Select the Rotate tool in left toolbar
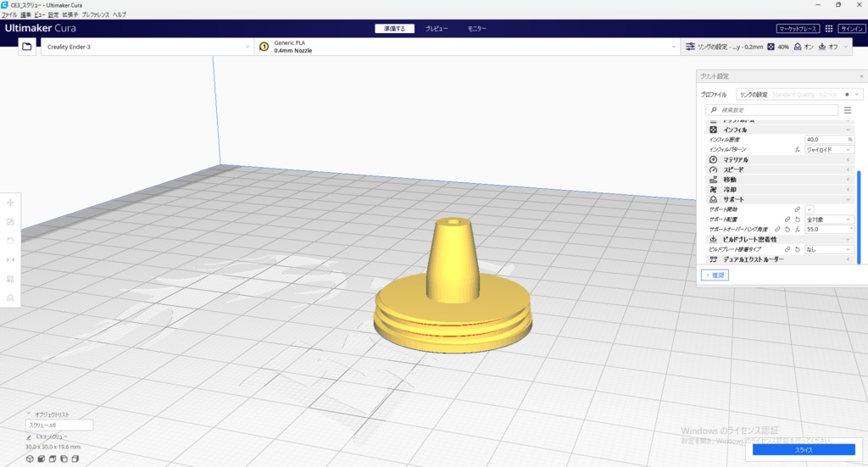The image size is (868, 467). tap(10, 241)
